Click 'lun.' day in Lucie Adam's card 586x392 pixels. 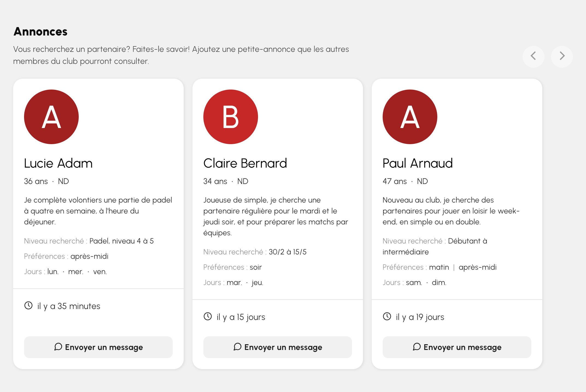point(53,272)
